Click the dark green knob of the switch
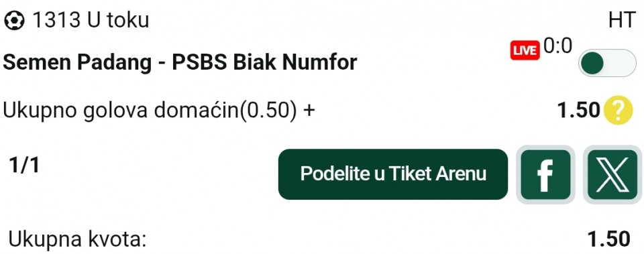The width and height of the screenshot is (644, 254). [592, 63]
